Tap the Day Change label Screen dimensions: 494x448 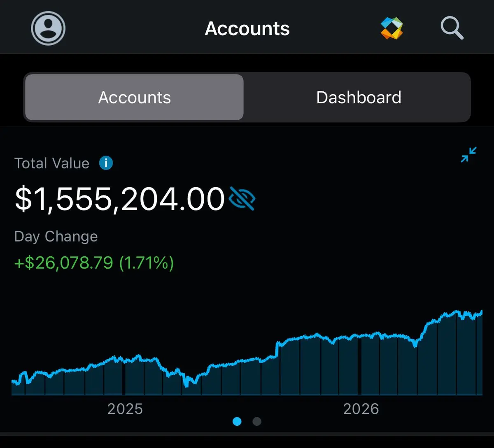[x=56, y=237]
